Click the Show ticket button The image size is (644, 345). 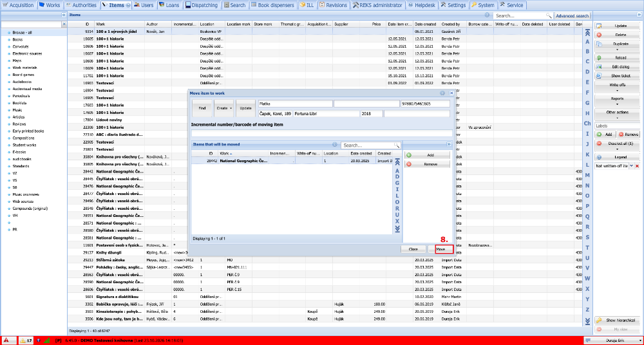click(x=618, y=76)
